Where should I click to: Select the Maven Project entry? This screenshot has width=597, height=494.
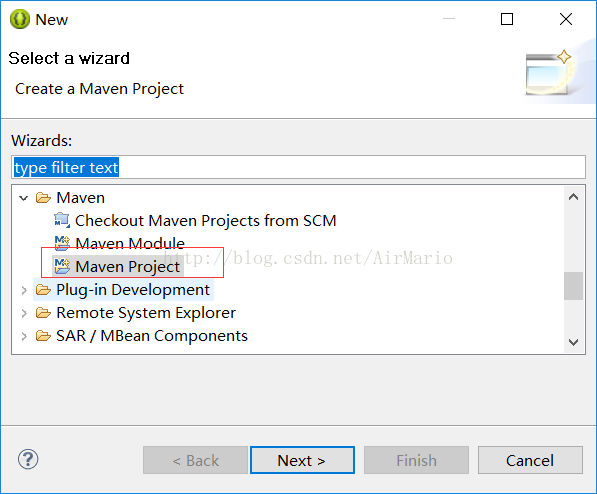point(127,266)
